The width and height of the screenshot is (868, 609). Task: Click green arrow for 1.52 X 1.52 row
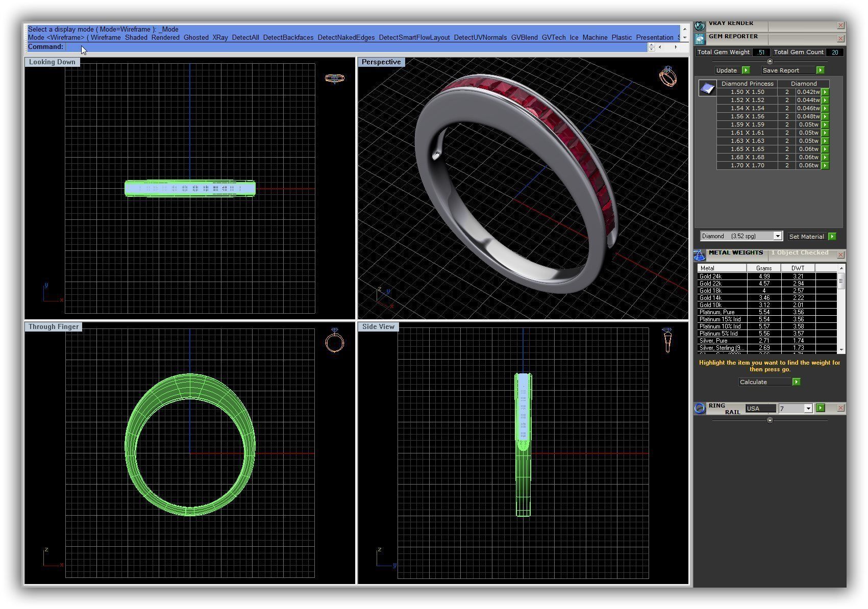(x=825, y=100)
